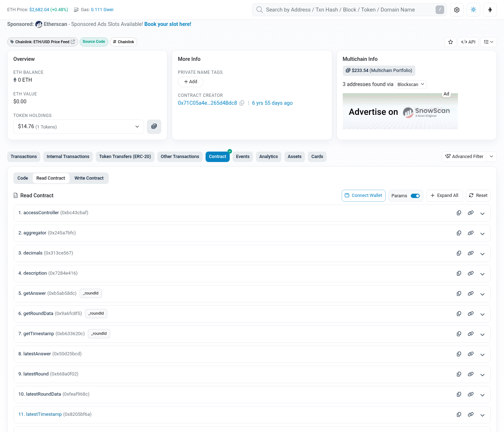
Task: Expand the accessController row chevron
Action: tap(482, 213)
